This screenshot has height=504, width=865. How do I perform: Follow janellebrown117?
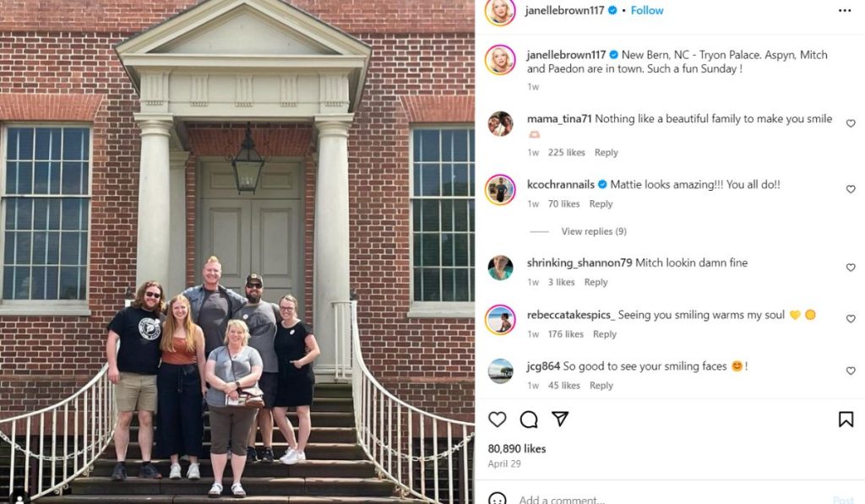point(646,10)
